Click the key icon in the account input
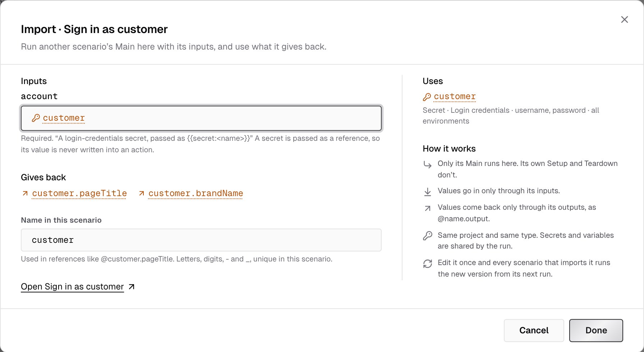644x352 pixels. click(x=36, y=118)
